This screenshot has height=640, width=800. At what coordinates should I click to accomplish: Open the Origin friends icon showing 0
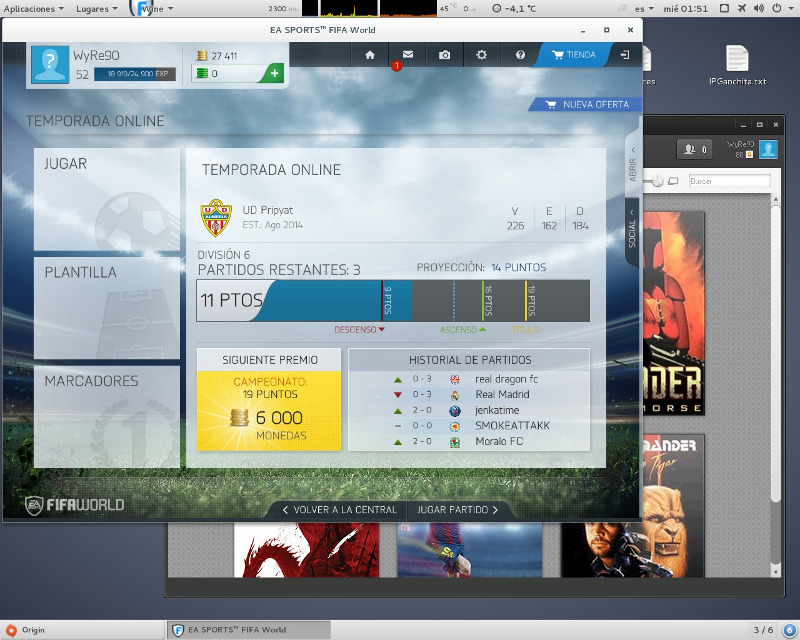(x=694, y=149)
